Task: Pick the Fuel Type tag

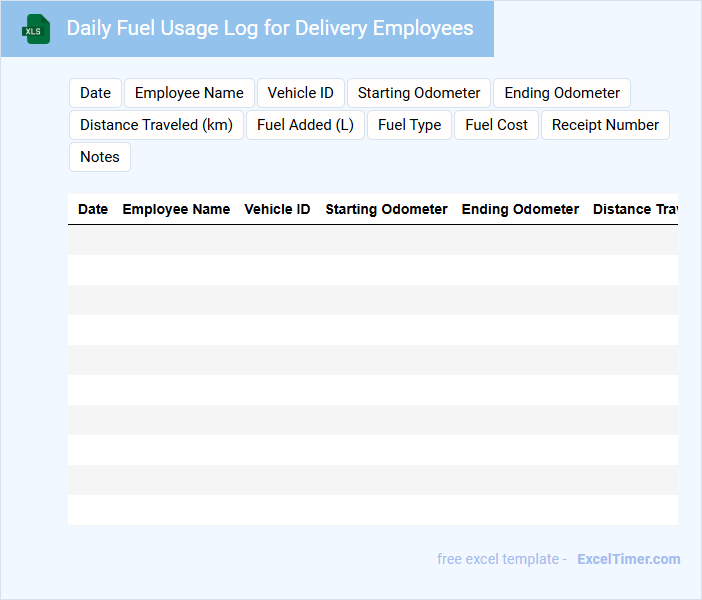Action: (409, 125)
